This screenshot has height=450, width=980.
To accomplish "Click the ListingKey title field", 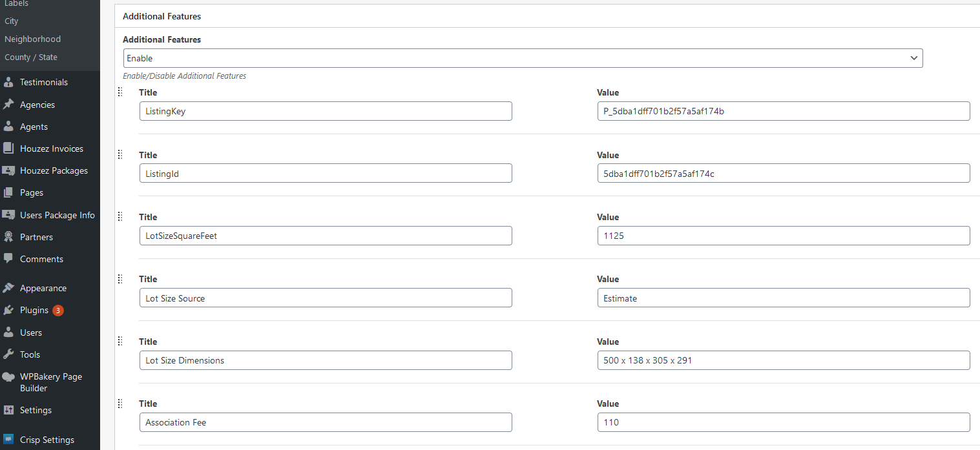I will 326,111.
